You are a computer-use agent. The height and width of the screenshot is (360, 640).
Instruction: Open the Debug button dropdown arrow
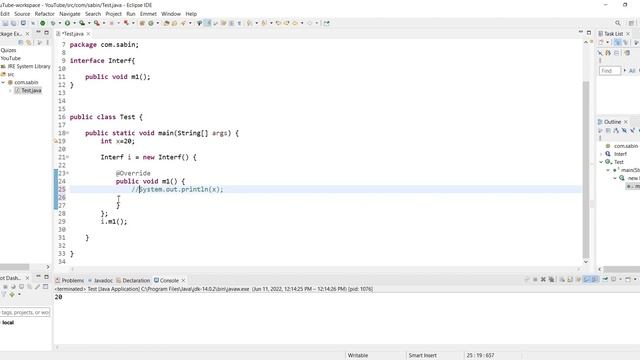(60, 23)
